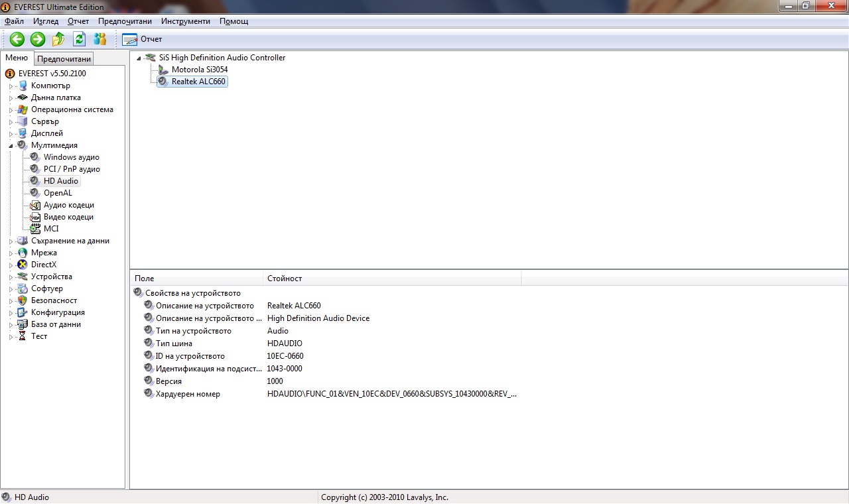Click the users icon in toolbar
Image resolution: width=849 pixels, height=504 pixels.
click(x=99, y=39)
